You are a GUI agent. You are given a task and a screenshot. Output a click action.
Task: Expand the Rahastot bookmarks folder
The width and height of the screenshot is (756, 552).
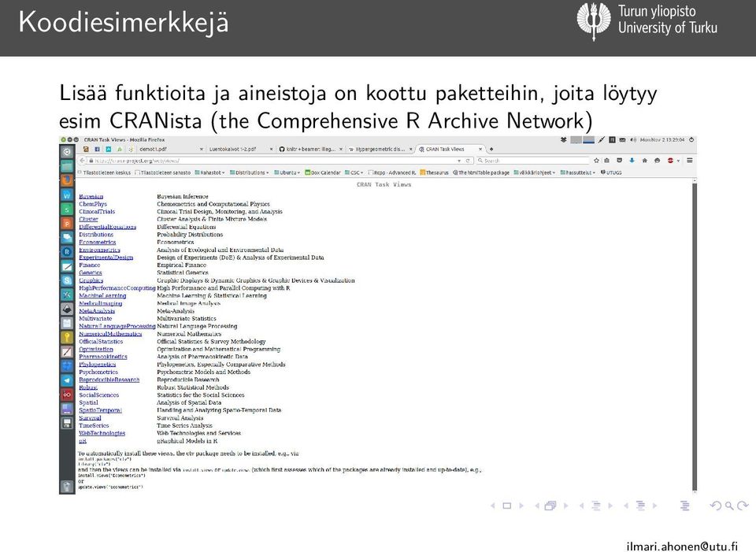(x=210, y=172)
